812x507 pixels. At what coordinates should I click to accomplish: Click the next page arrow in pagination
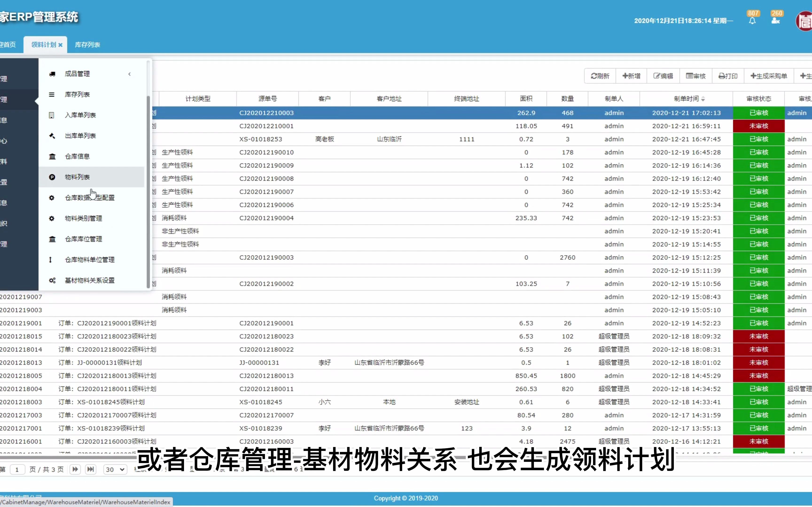(75, 469)
